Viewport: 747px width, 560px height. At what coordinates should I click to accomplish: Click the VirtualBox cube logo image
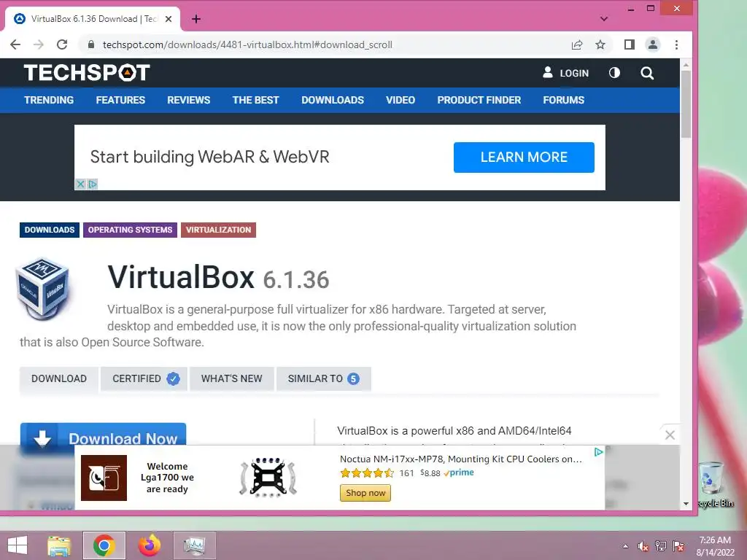[x=43, y=288]
